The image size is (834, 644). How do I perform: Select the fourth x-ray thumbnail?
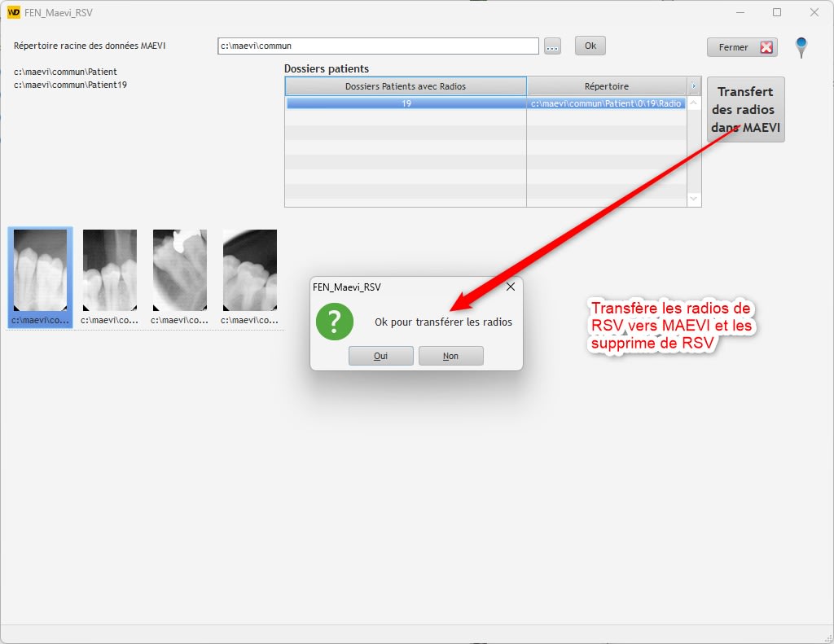click(x=250, y=270)
